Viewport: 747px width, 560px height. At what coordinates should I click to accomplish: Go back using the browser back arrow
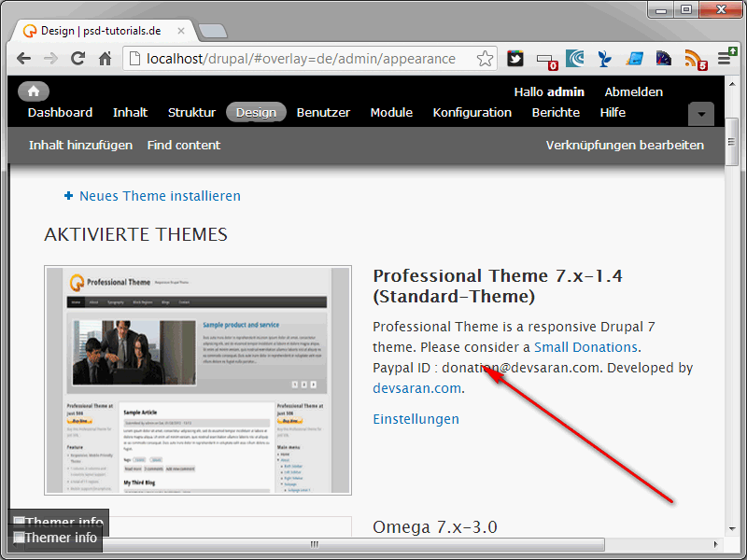pyautogui.click(x=23, y=59)
